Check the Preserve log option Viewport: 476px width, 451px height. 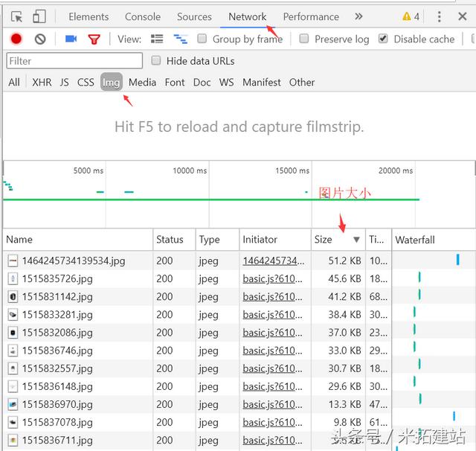click(304, 39)
